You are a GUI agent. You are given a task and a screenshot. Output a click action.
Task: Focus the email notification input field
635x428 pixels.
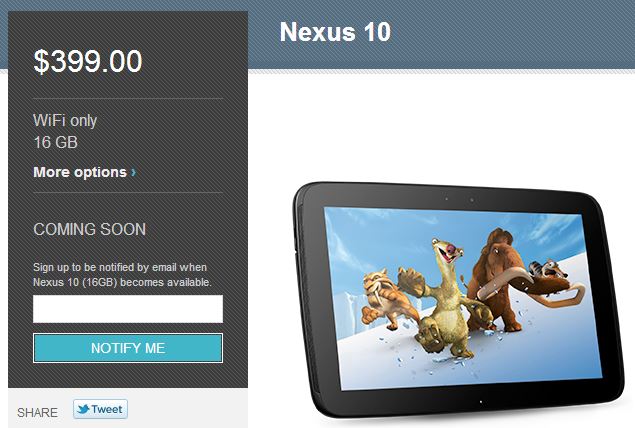(x=128, y=309)
